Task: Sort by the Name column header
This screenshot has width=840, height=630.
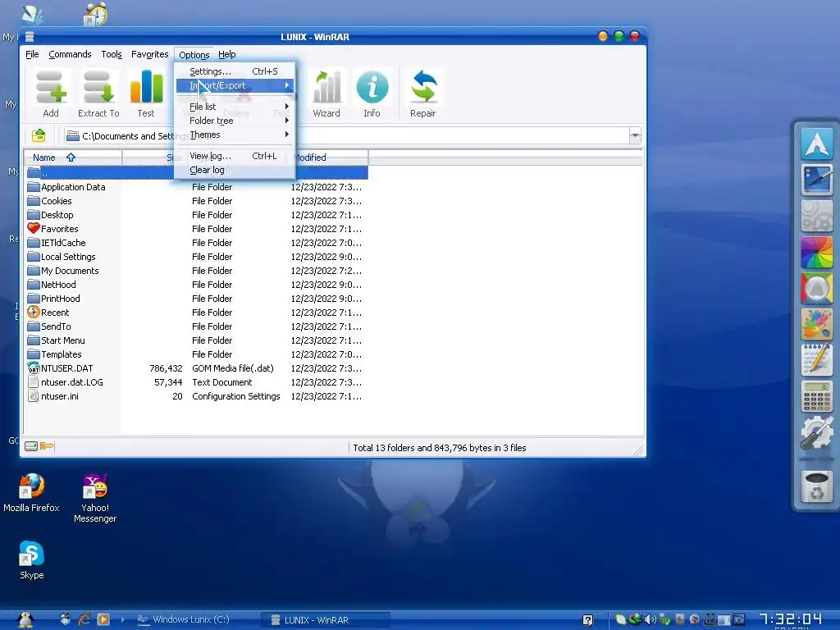Action: click(x=73, y=157)
